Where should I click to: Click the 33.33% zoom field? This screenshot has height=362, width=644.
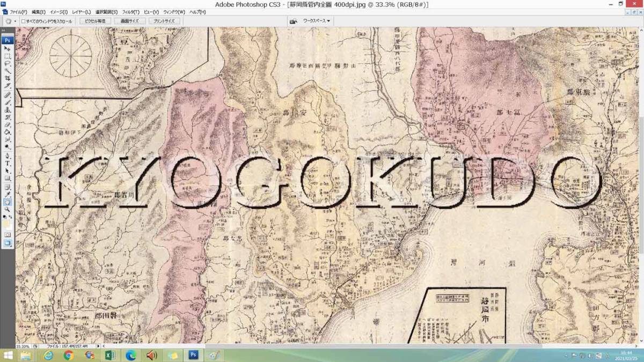[x=23, y=346]
